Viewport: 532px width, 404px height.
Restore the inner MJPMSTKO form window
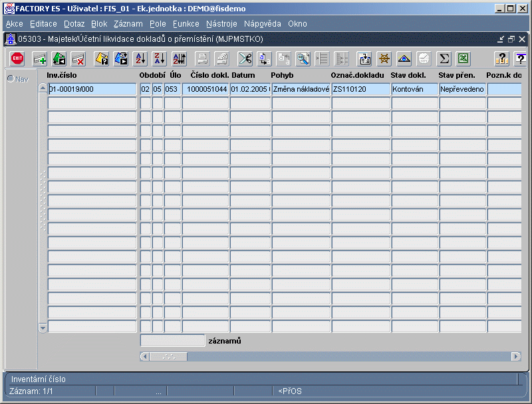511,39
